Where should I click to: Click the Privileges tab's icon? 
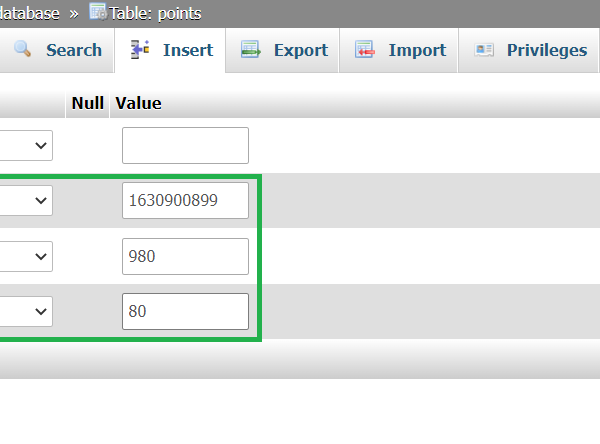pos(484,50)
